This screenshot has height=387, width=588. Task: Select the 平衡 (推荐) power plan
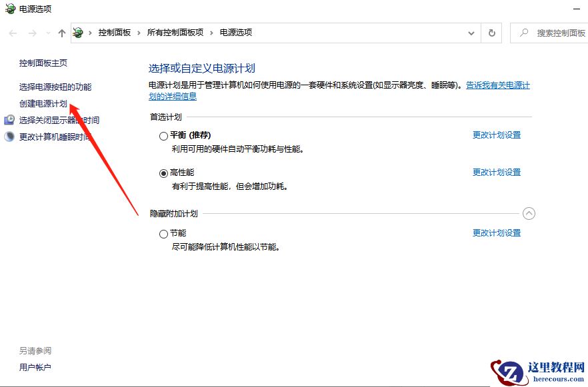[x=163, y=135]
